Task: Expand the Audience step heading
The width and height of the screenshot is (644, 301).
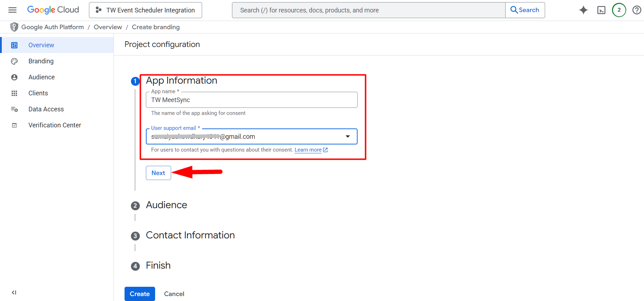Action: (x=167, y=205)
